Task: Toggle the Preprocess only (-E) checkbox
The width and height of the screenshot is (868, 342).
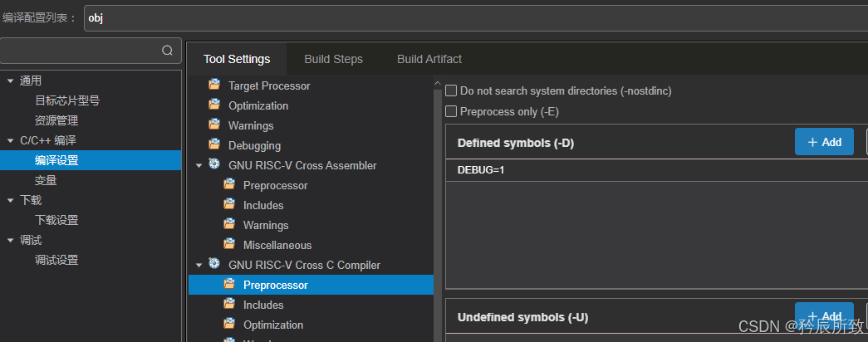Action: click(x=451, y=111)
